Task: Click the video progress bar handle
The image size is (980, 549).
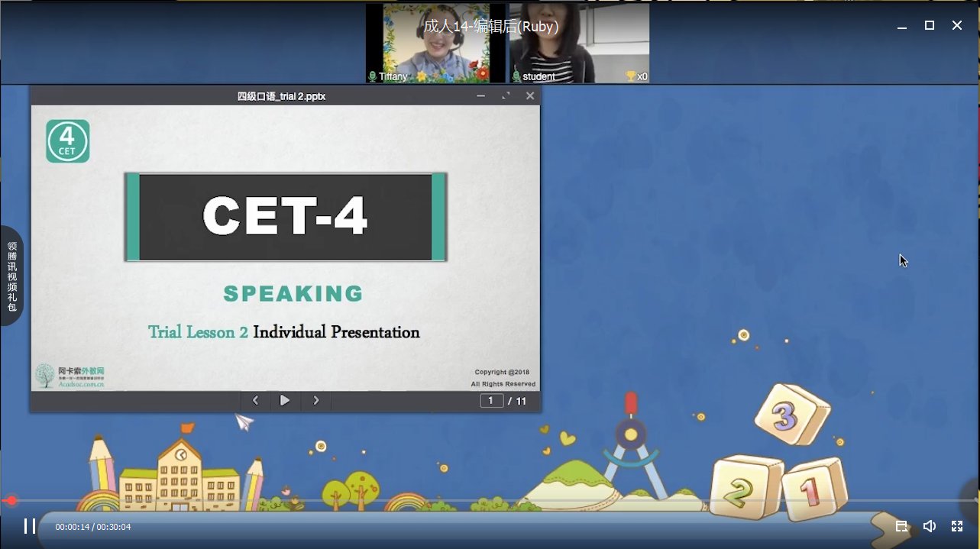Action: click(11, 501)
